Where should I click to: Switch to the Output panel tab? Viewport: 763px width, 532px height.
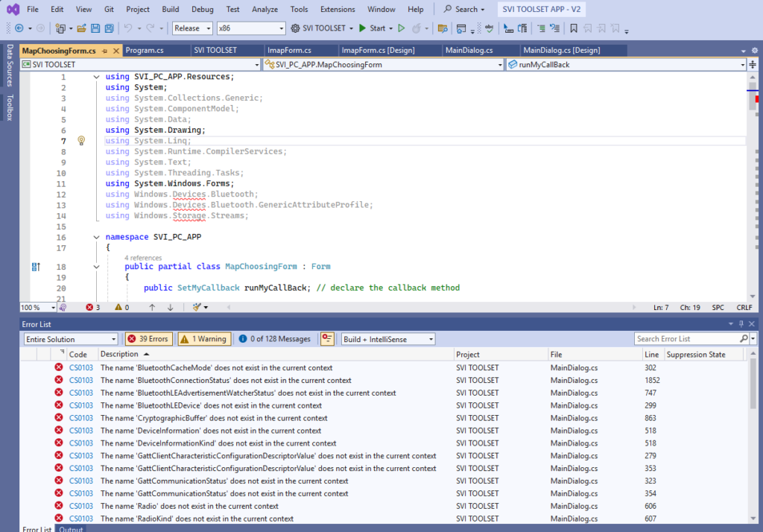point(72,528)
